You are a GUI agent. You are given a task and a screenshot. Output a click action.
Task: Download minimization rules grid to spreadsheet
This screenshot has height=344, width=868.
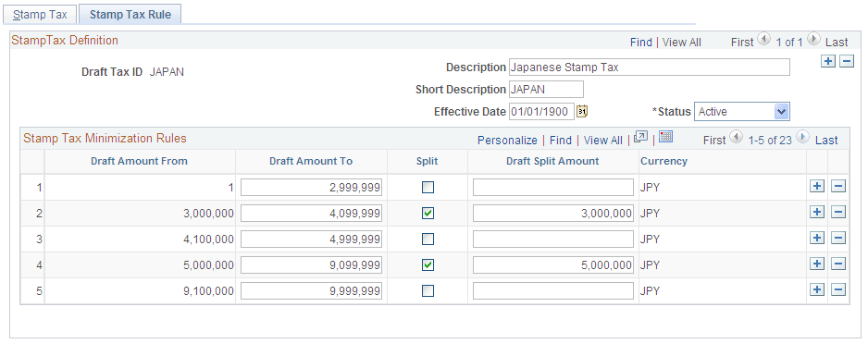666,137
